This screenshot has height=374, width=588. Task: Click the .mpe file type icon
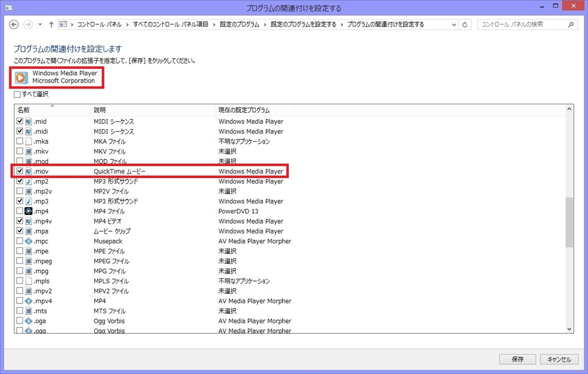29,251
